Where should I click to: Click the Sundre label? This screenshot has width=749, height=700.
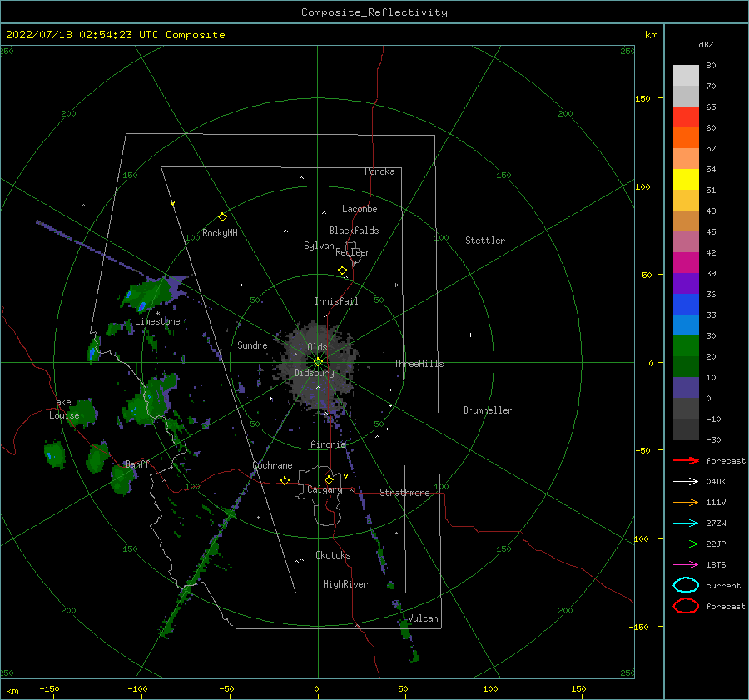[252, 345]
